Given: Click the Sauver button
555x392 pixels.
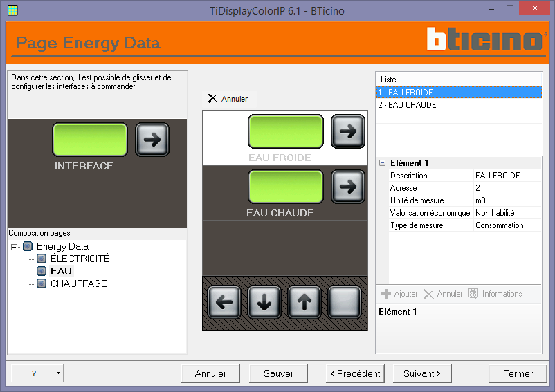Looking at the screenshot, I should tap(279, 373).
